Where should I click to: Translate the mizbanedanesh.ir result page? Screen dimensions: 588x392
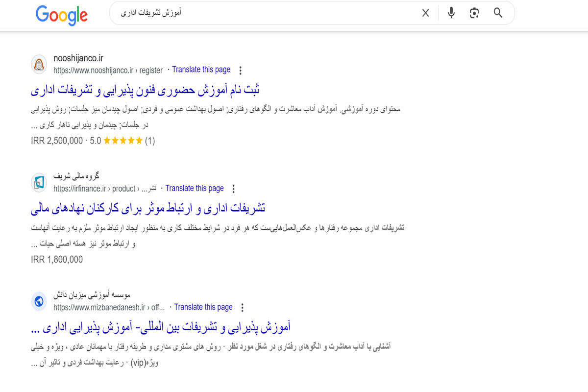pyautogui.click(x=203, y=307)
